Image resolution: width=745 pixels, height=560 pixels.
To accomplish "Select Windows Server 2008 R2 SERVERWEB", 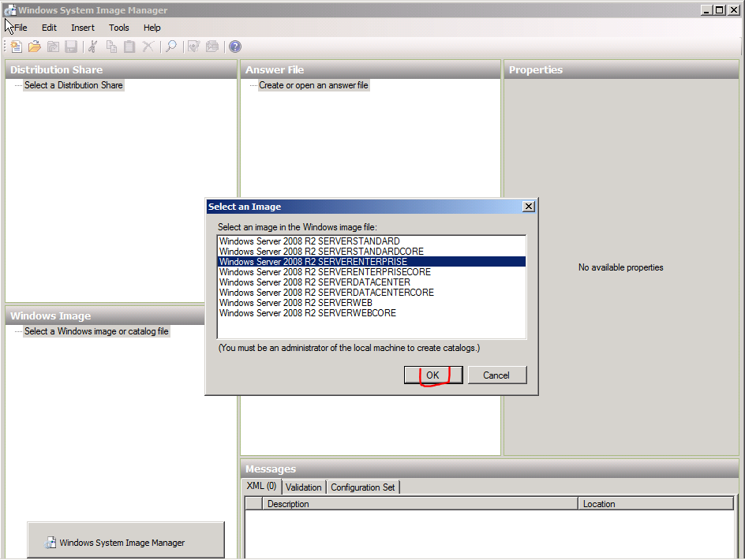I will pos(372,303).
